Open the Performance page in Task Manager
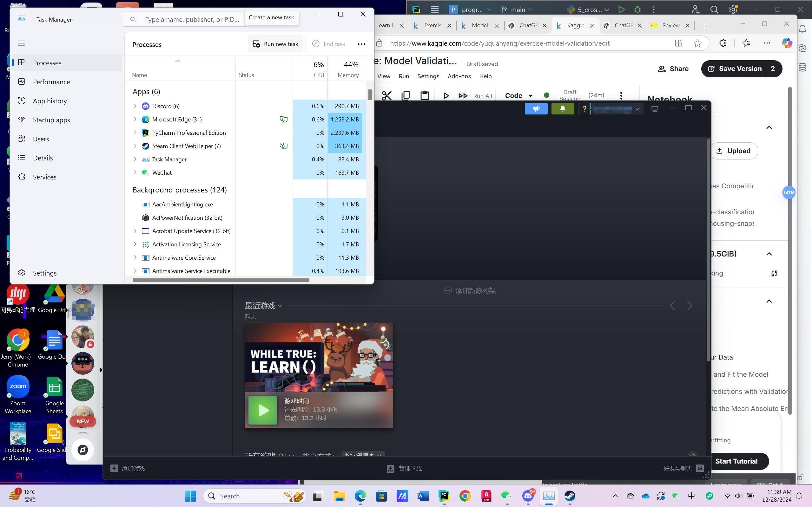 click(51, 82)
